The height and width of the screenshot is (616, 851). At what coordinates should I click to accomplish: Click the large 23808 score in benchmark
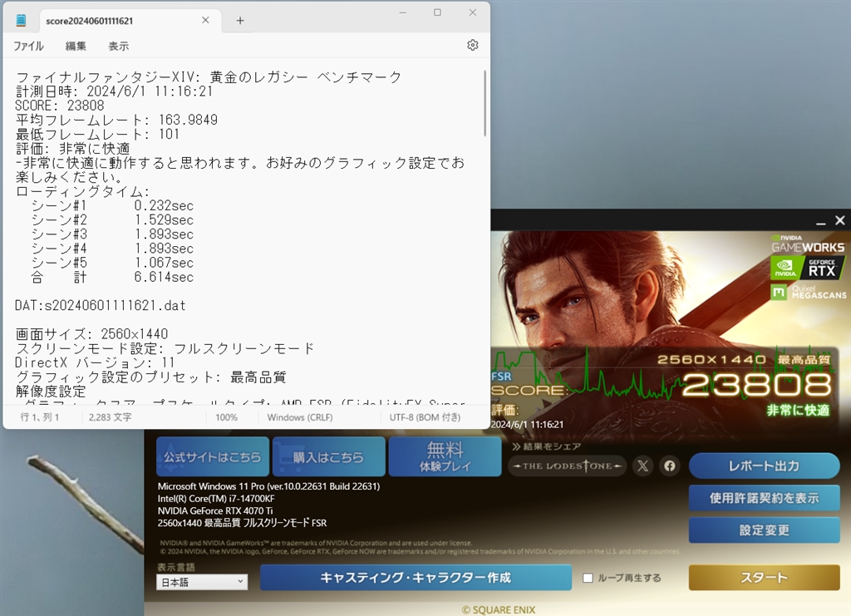click(756, 385)
